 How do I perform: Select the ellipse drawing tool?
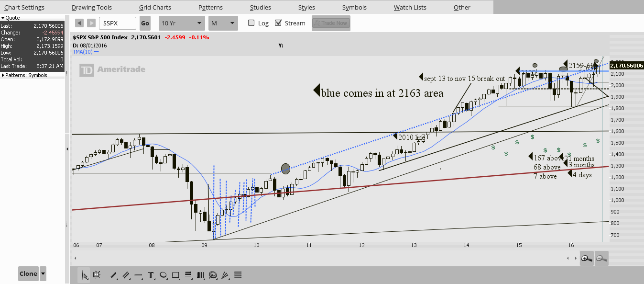tap(163, 275)
